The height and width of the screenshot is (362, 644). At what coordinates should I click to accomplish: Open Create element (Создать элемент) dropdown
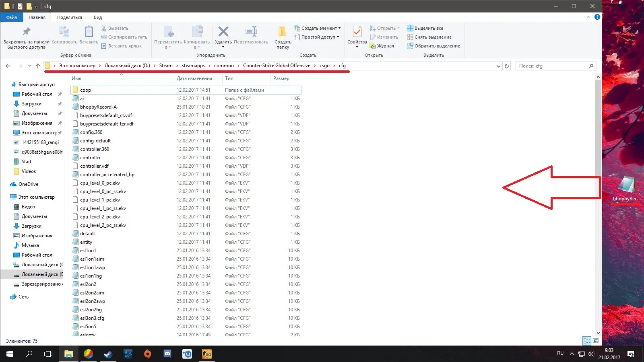(318, 28)
